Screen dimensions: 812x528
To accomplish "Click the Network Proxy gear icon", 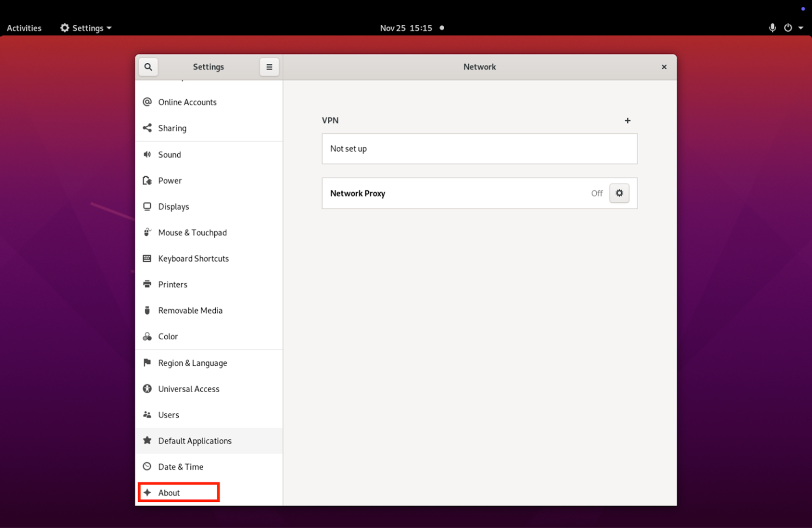I will tap(619, 193).
